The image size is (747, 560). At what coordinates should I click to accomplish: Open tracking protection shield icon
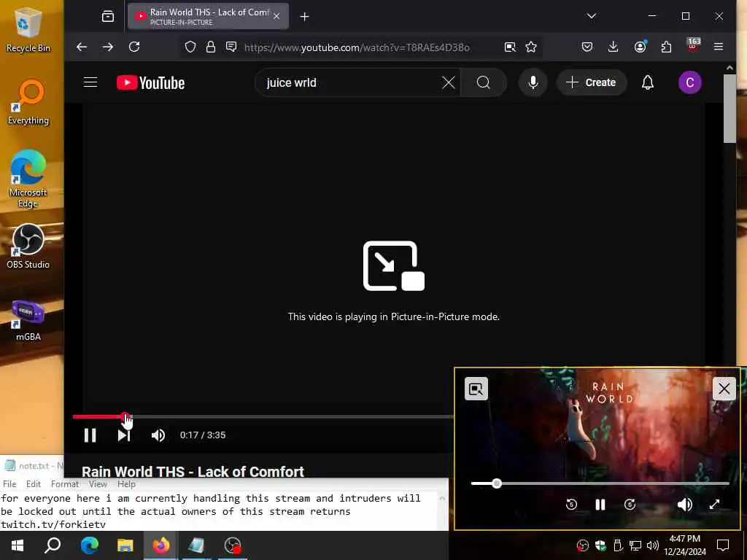pyautogui.click(x=190, y=47)
